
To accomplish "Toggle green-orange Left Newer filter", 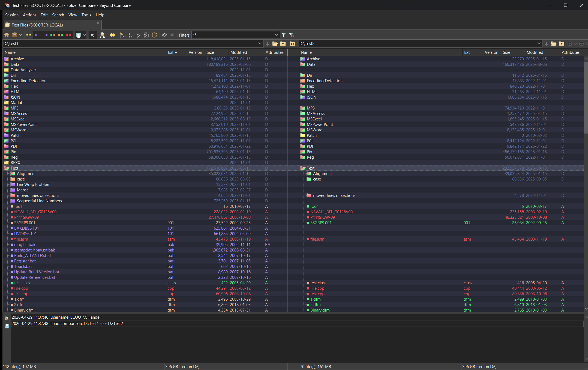I will click(53, 35).
